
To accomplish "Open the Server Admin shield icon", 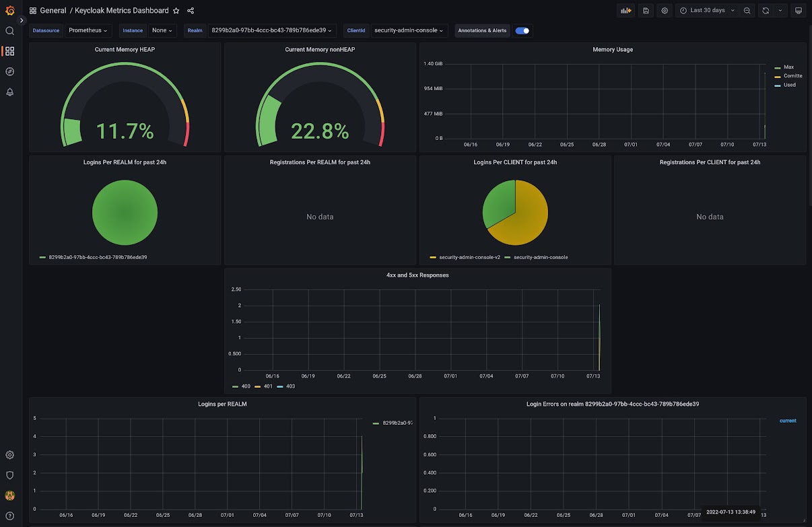I will [x=9, y=475].
